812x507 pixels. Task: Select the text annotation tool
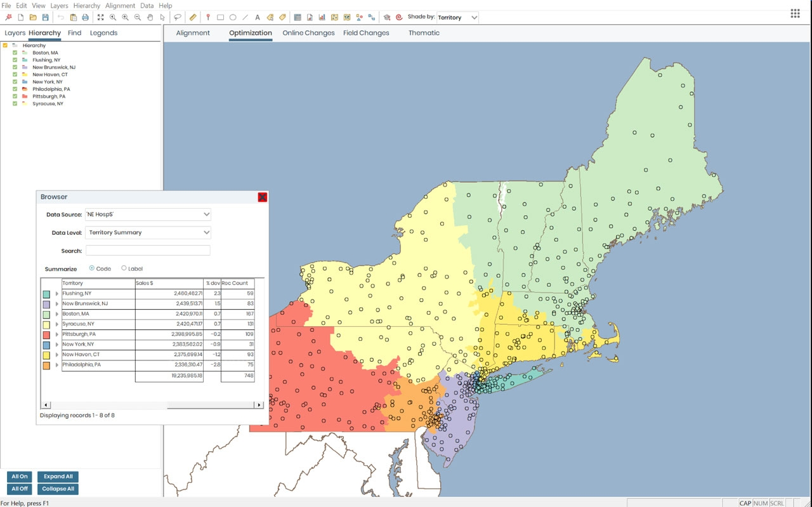click(x=257, y=17)
